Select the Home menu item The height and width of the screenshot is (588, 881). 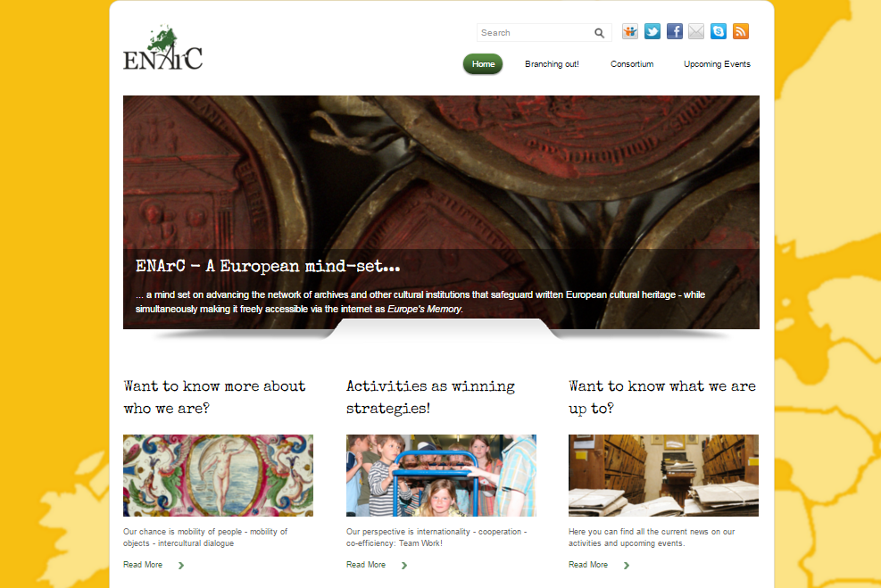click(483, 64)
